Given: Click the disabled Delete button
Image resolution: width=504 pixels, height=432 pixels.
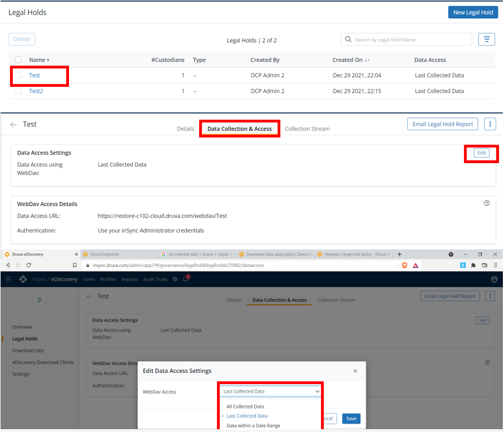Looking at the screenshot, I should (x=22, y=39).
